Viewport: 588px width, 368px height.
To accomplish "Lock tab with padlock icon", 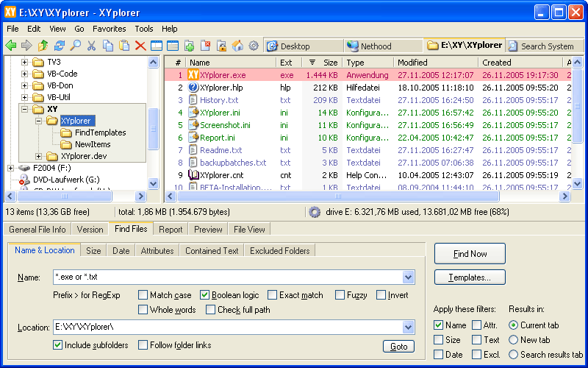I will [x=222, y=46].
